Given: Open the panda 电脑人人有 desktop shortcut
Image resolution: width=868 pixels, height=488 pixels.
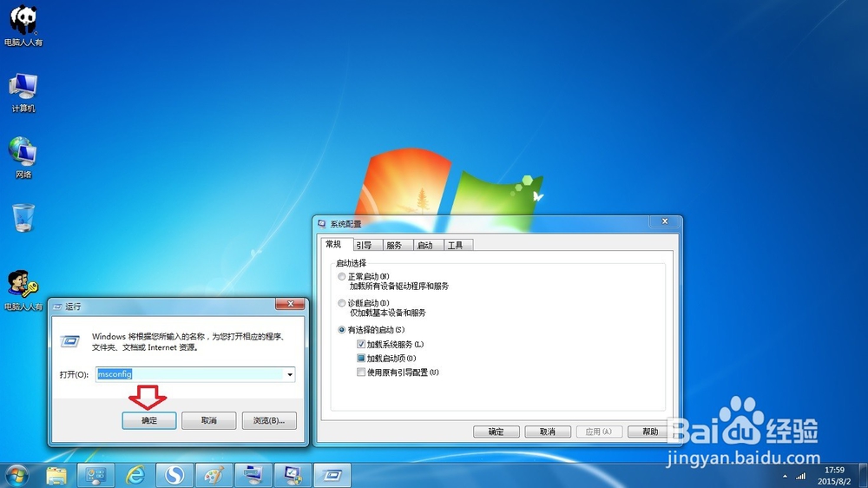Looking at the screenshot, I should click(x=23, y=26).
